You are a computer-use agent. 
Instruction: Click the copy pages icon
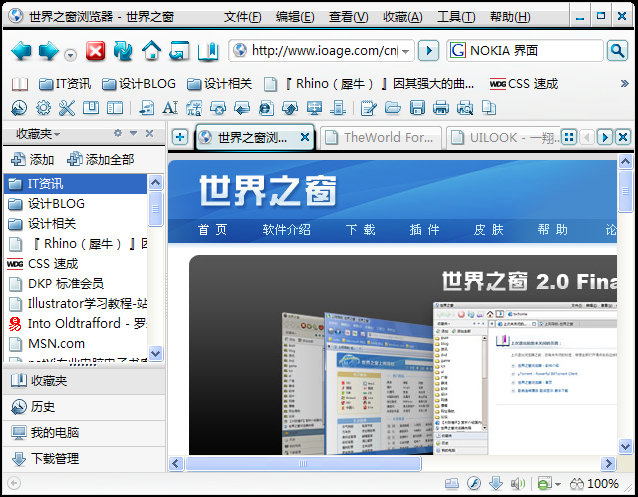(489, 108)
